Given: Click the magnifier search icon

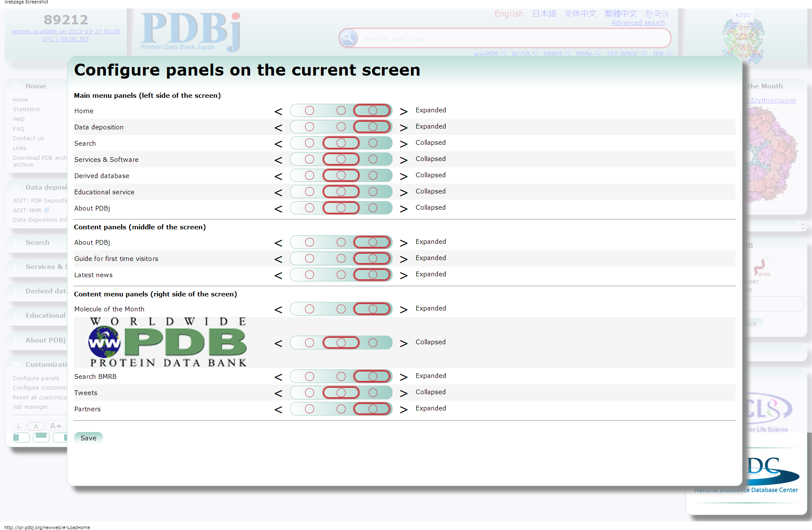Looking at the screenshot, I should tap(348, 38).
